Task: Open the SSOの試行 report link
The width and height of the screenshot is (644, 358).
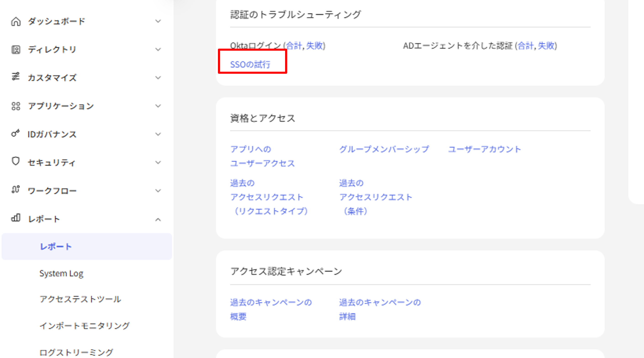Action: 250,64
